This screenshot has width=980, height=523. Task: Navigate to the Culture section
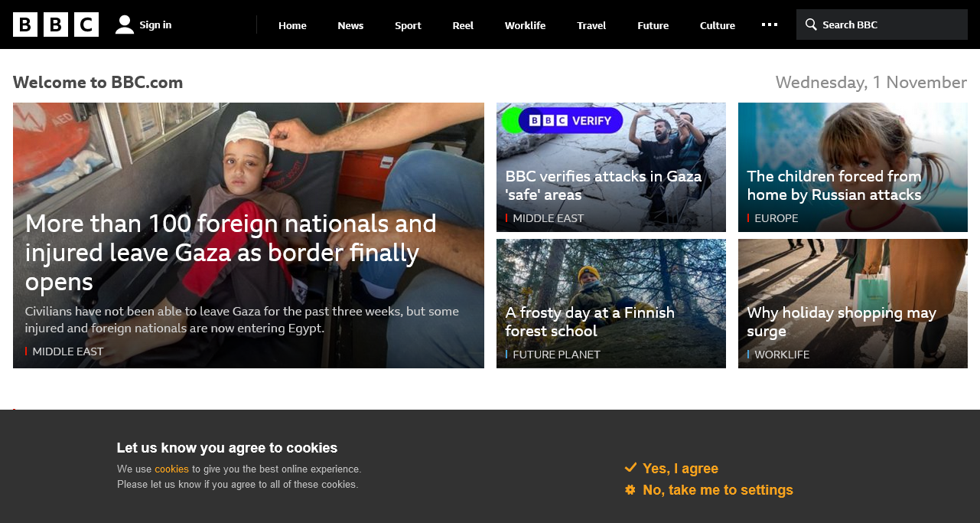(717, 25)
